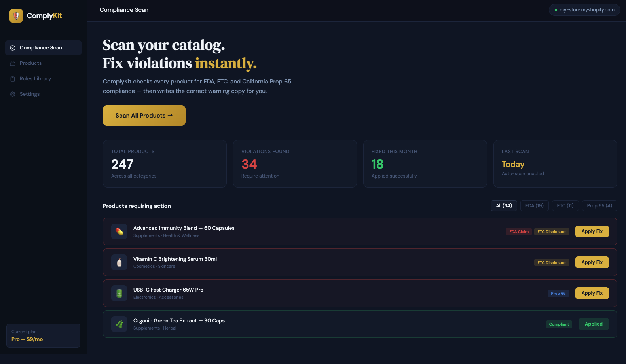Select the Violations Found 34 card
This screenshot has width=626, height=364.
(295, 164)
